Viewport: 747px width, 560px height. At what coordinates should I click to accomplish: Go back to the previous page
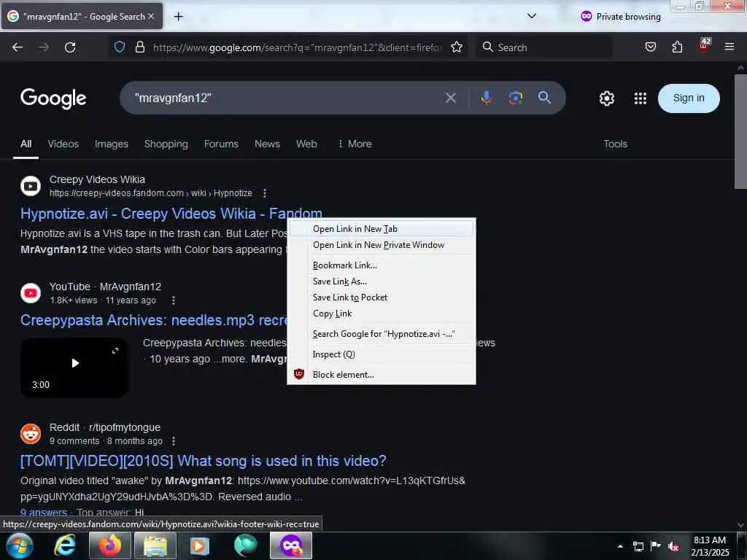pos(18,47)
